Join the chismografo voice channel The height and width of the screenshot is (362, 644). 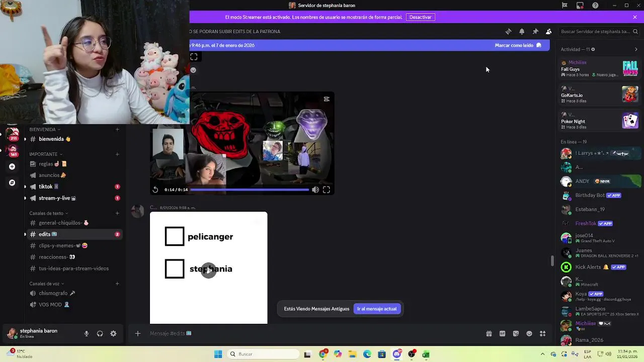pos(74,293)
